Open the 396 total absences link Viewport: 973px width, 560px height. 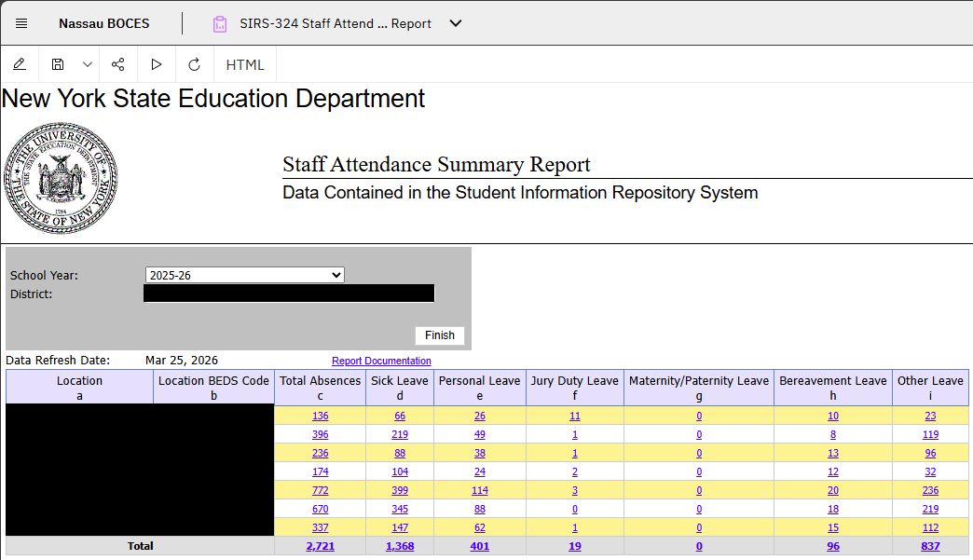(x=321, y=435)
